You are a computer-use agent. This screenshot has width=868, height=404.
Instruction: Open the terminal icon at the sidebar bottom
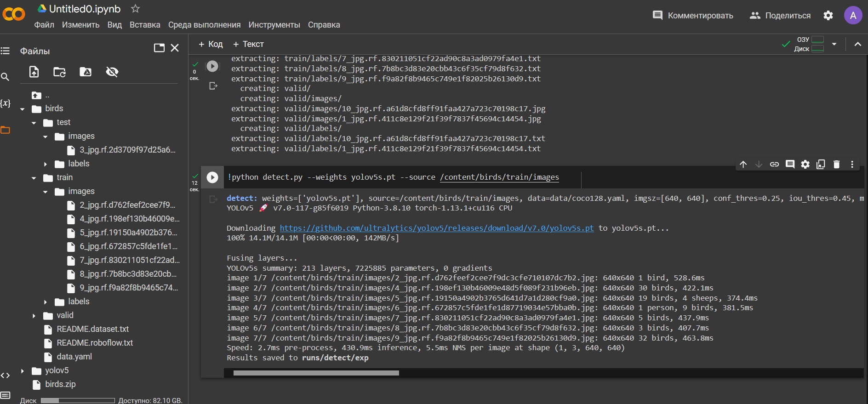5,395
